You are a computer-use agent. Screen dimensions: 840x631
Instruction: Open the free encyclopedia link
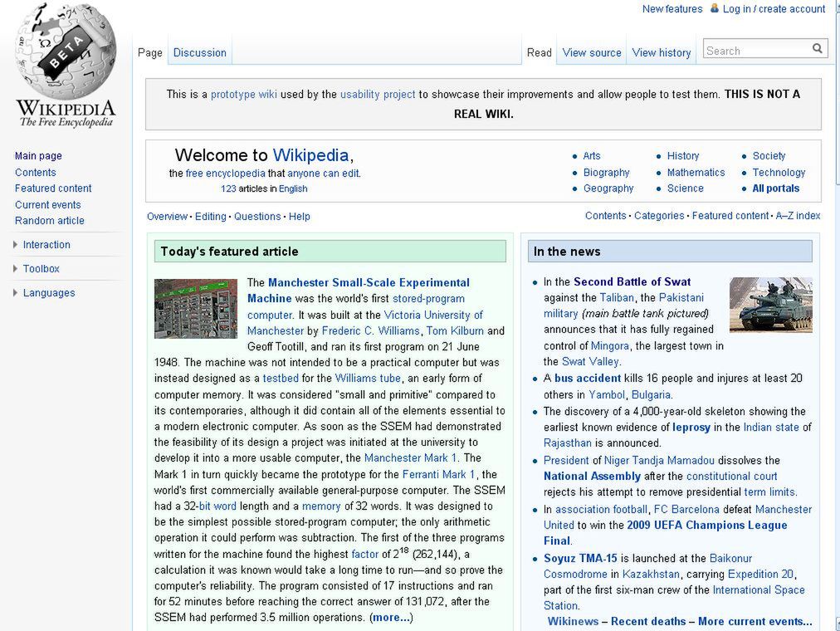[x=226, y=174]
